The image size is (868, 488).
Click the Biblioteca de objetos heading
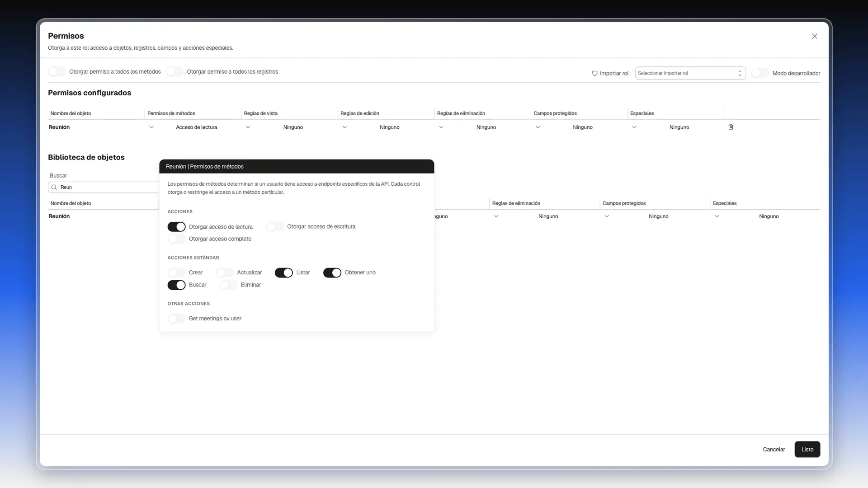tap(86, 157)
